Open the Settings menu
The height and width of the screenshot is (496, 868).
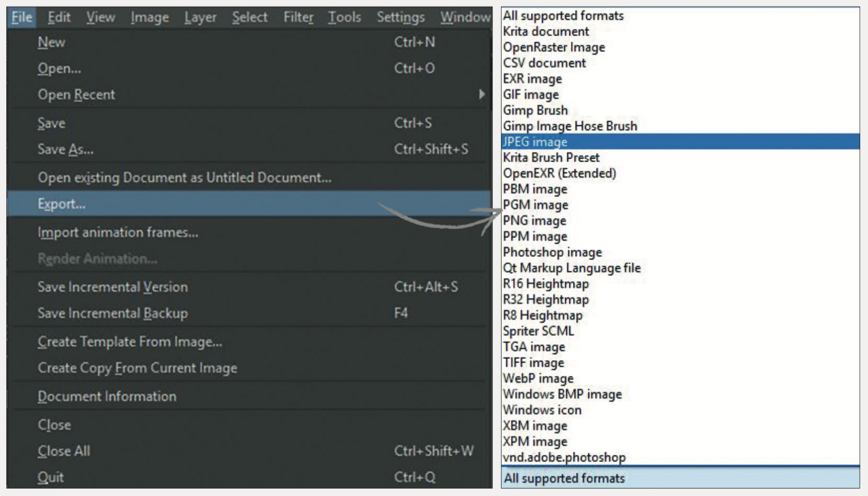(x=400, y=16)
